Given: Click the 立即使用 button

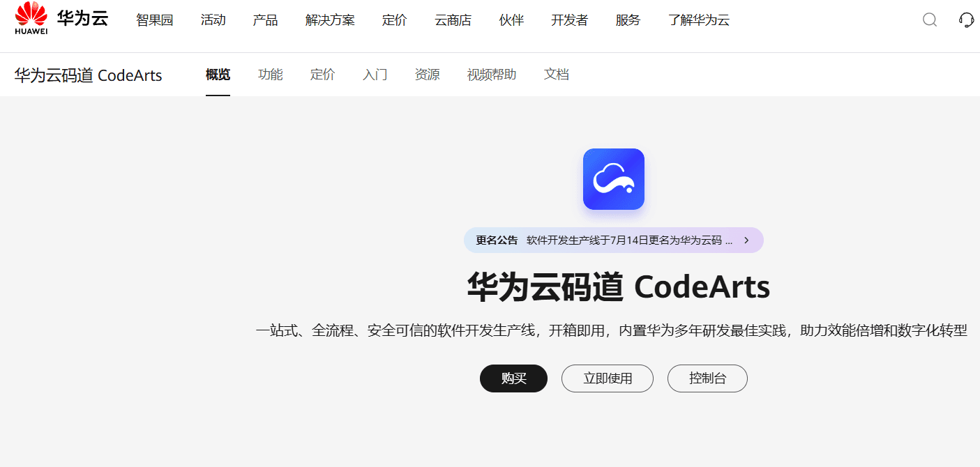Looking at the screenshot, I should [608, 378].
